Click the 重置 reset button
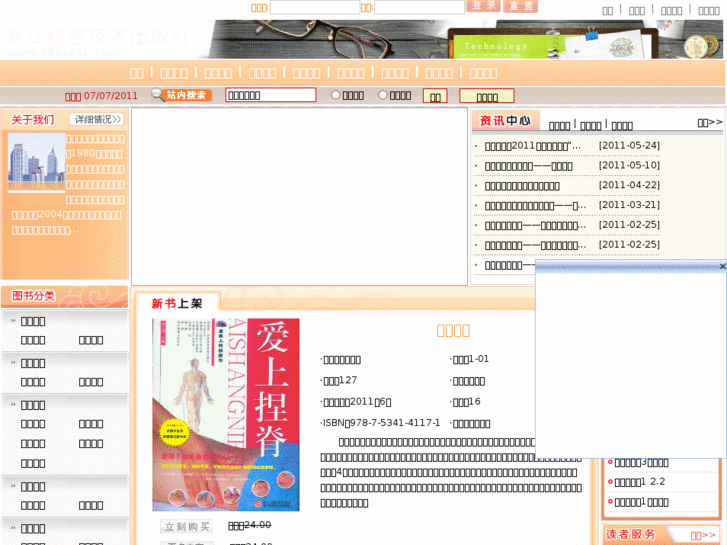 (x=521, y=6)
